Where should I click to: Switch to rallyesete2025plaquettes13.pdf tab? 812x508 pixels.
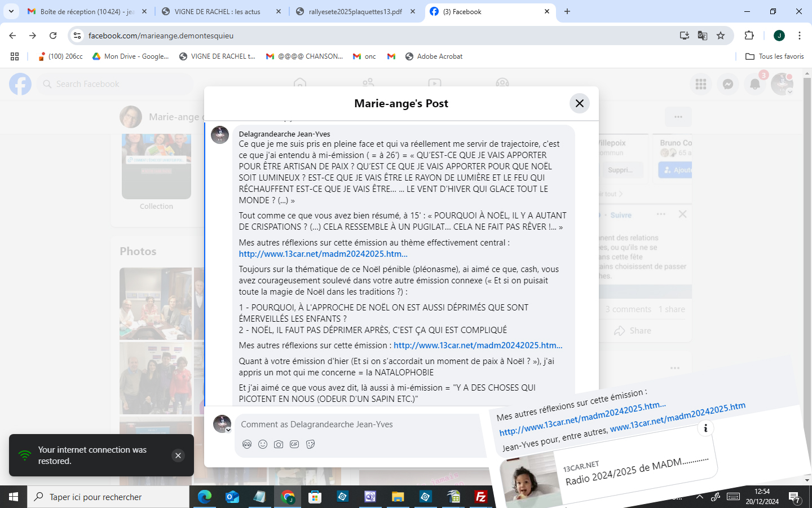coord(356,11)
